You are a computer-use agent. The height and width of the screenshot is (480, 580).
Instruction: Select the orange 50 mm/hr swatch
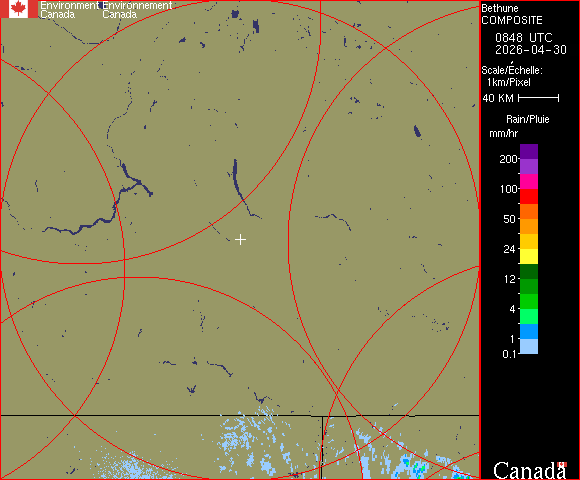(x=529, y=226)
